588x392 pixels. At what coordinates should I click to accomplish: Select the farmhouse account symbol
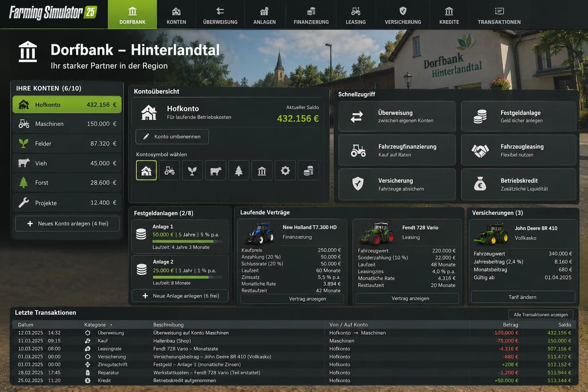[146, 170]
